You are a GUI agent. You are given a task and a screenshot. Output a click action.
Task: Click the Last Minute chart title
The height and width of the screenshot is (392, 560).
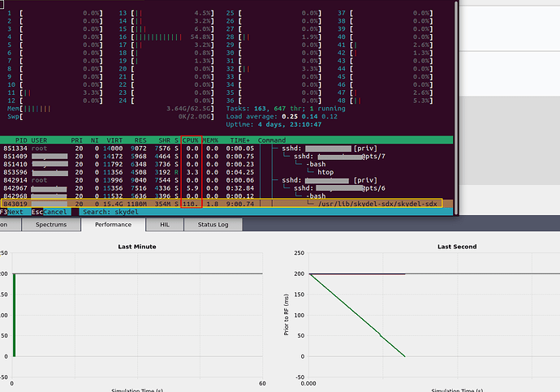click(137, 247)
